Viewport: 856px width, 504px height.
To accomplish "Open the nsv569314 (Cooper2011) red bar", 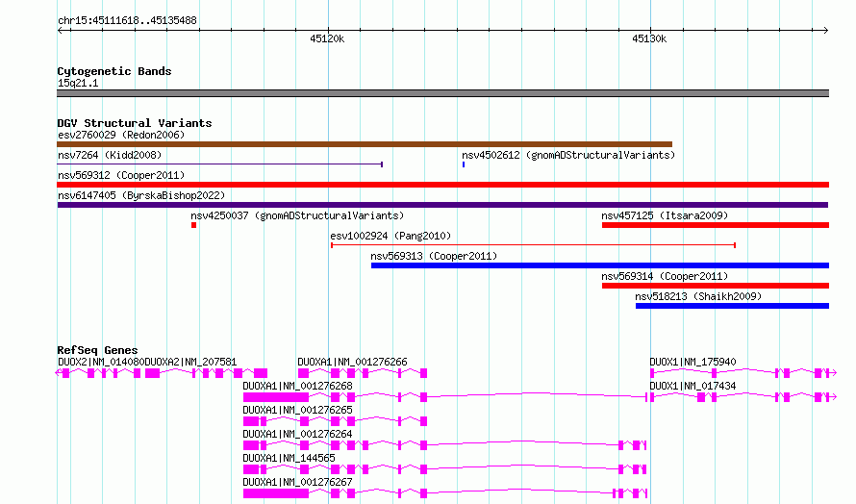I will click(716, 286).
